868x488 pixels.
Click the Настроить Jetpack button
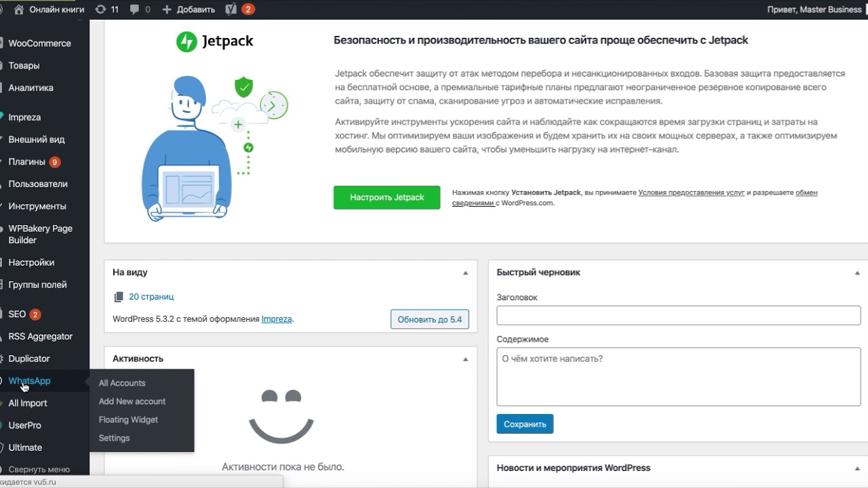(387, 198)
